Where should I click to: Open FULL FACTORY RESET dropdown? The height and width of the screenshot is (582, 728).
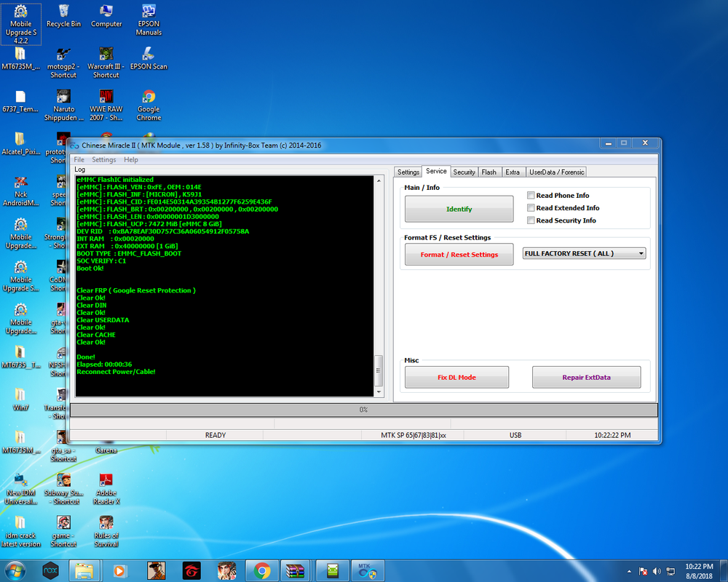[584, 253]
